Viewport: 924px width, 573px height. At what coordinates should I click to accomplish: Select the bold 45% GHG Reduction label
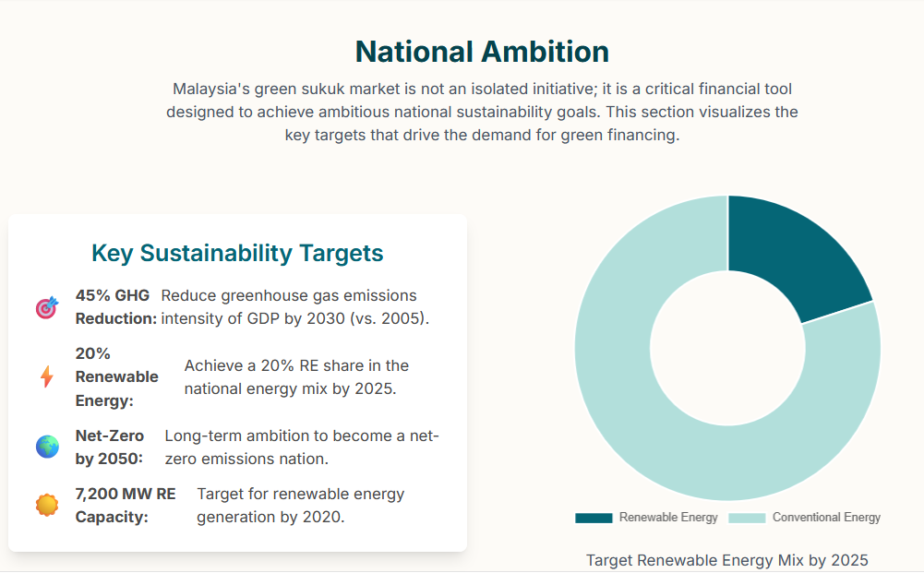[114, 306]
